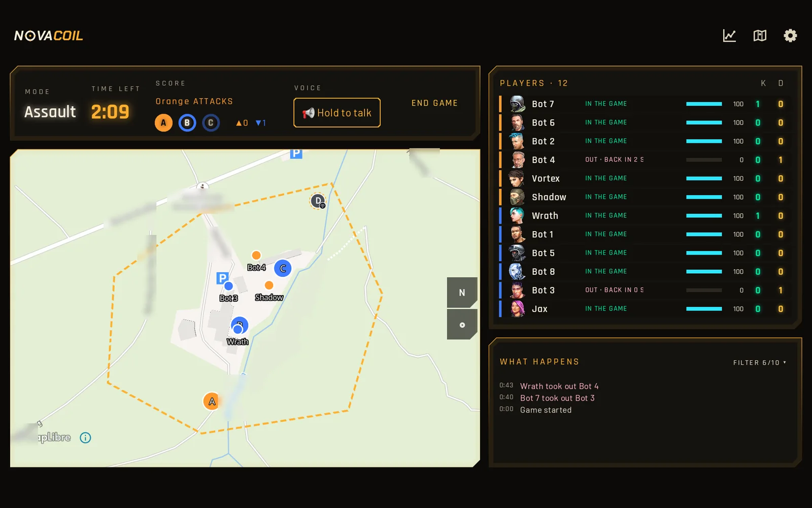Click Bot 4 'OUT · BACK IN' status
This screenshot has width=812, height=508.
614,160
